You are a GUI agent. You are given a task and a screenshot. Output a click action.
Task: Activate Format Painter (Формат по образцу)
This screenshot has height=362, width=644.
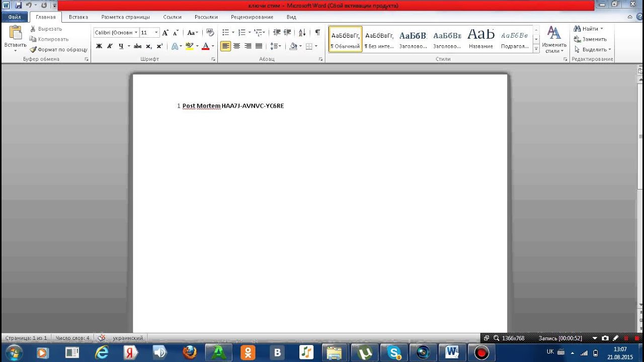coord(58,49)
